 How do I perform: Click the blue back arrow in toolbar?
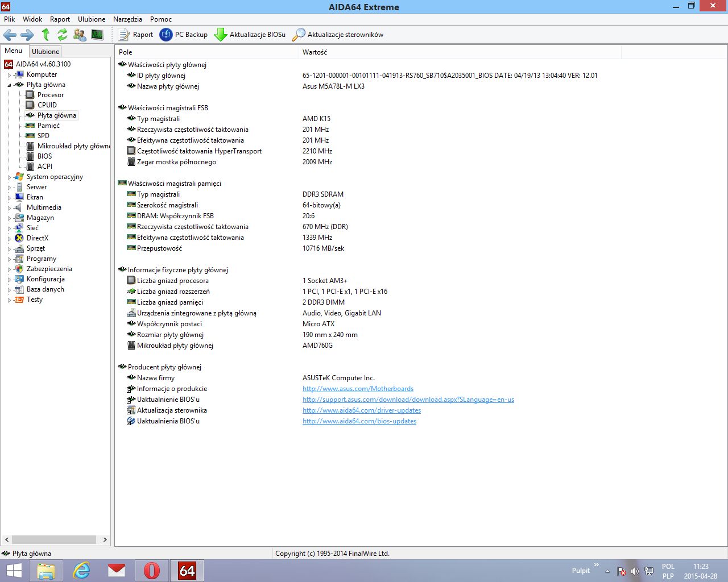(10, 35)
